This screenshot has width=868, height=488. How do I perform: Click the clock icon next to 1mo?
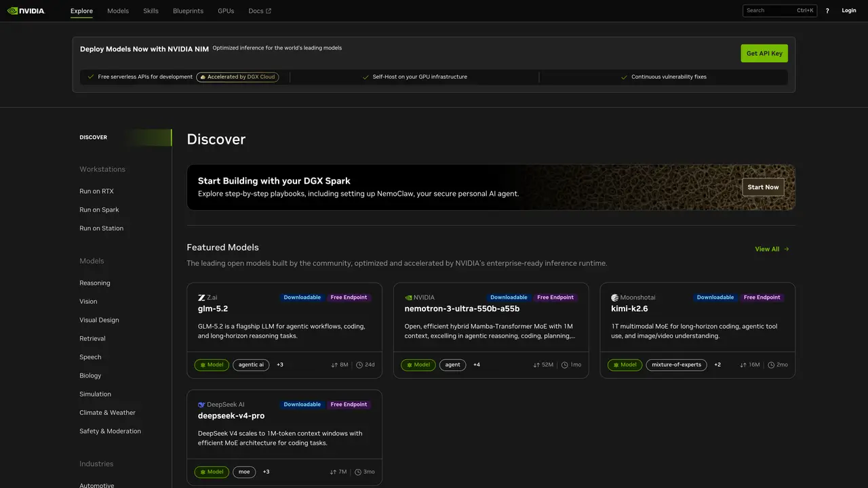565,365
